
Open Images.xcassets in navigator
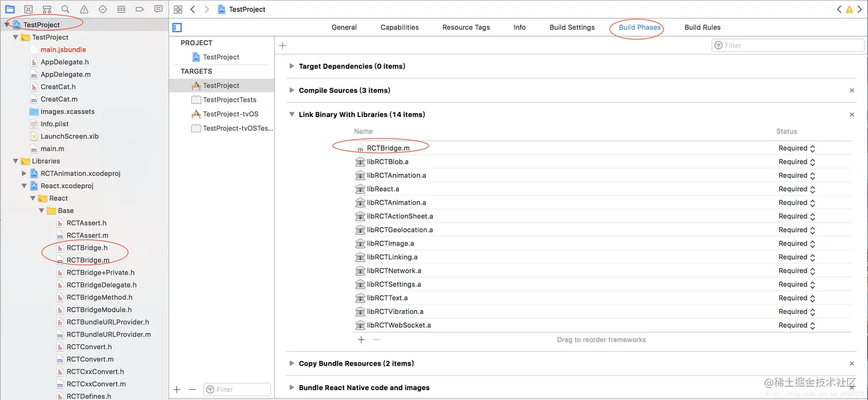(x=68, y=112)
